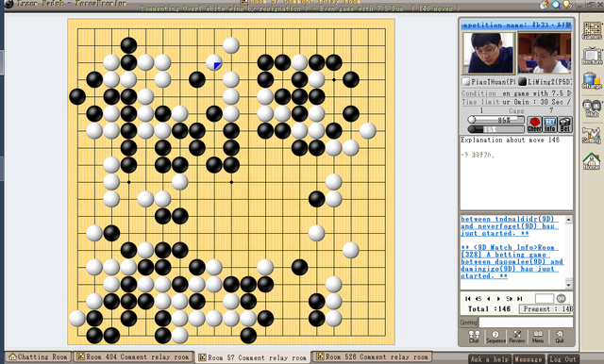Quit the room with Quit icon

coord(560,337)
